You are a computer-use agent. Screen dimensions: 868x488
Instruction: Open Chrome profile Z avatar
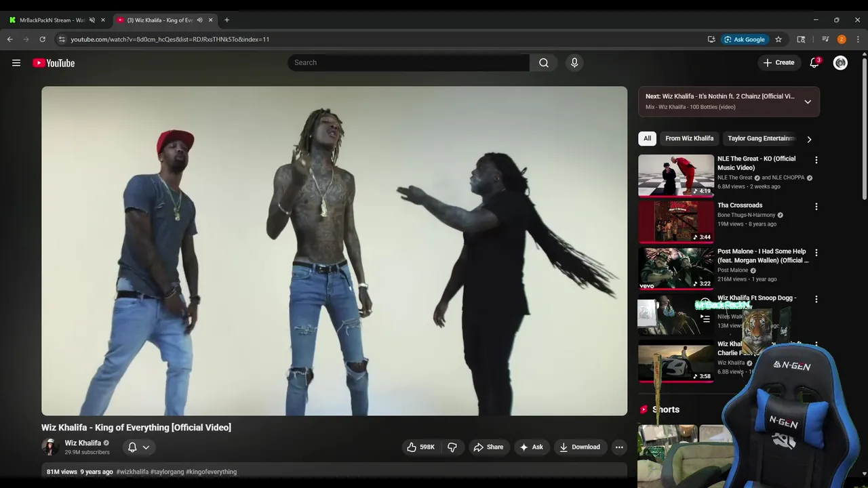[842, 39]
